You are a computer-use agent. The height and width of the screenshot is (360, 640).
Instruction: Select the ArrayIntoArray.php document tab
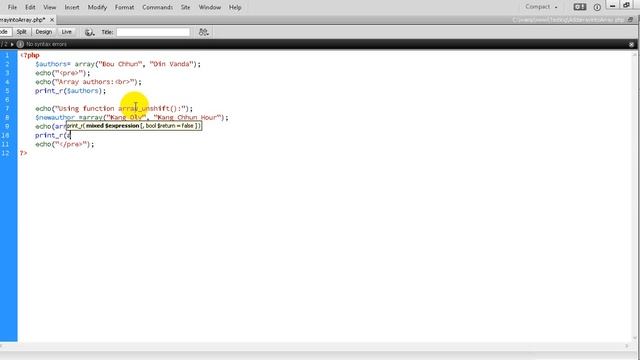pos(23,20)
